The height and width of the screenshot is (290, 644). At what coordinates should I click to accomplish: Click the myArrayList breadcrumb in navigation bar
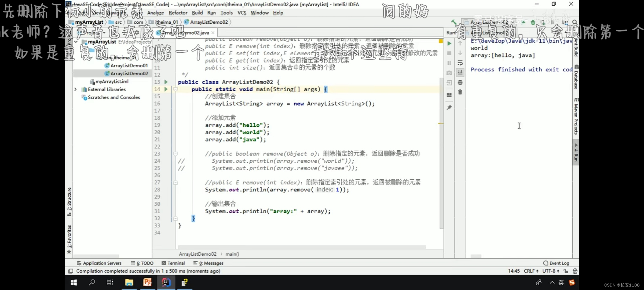86,22
